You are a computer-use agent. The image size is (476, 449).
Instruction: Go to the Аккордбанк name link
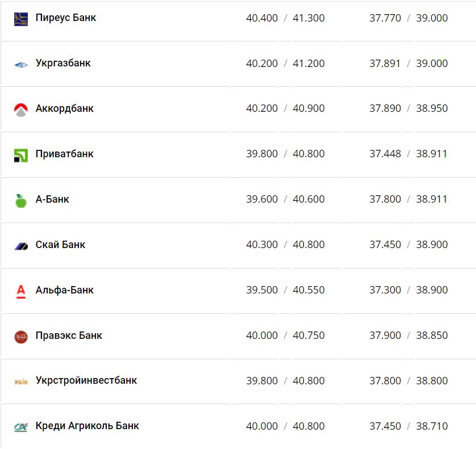(65, 108)
